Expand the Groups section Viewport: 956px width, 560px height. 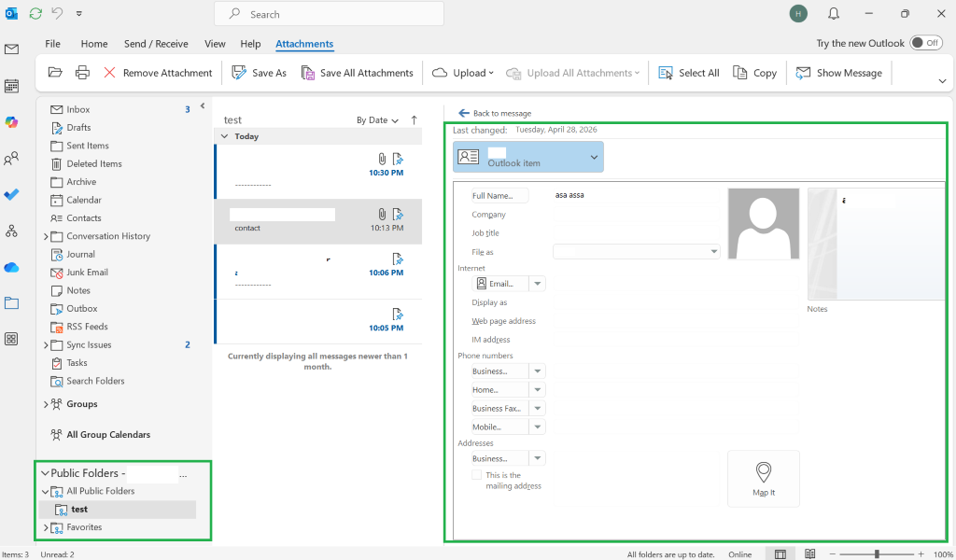pos(46,404)
